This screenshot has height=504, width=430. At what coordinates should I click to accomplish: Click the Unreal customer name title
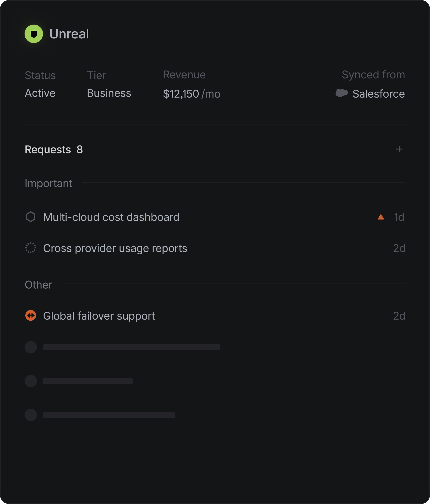pos(69,34)
